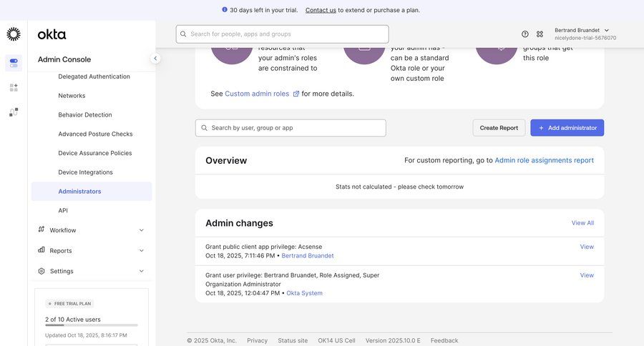View the Grant user privilege change

coord(587,275)
